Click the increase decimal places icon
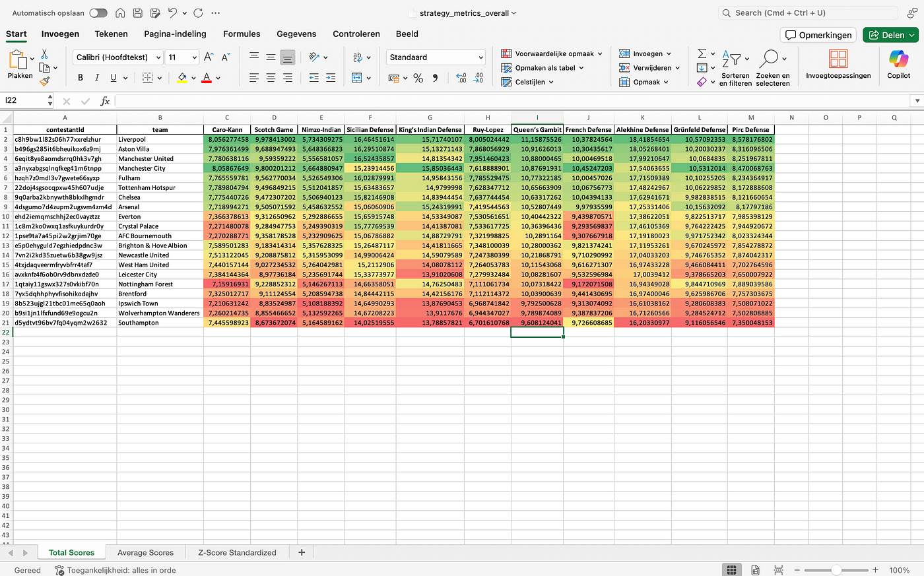The height and width of the screenshot is (576, 924). click(461, 78)
